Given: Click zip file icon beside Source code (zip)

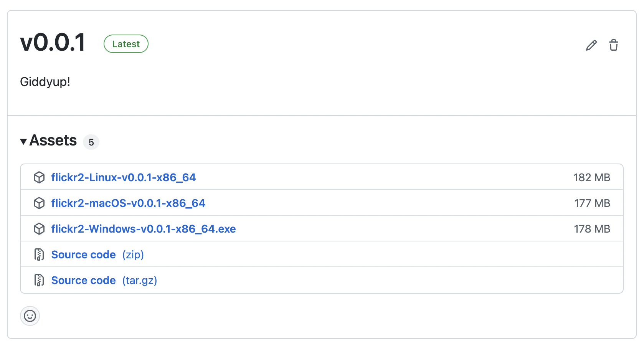Looking at the screenshot, I should [39, 254].
